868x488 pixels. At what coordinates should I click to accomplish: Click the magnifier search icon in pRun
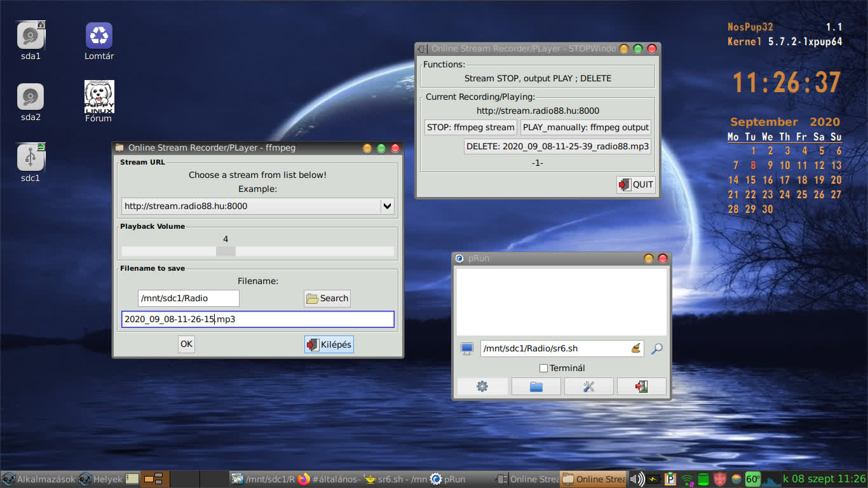(657, 348)
